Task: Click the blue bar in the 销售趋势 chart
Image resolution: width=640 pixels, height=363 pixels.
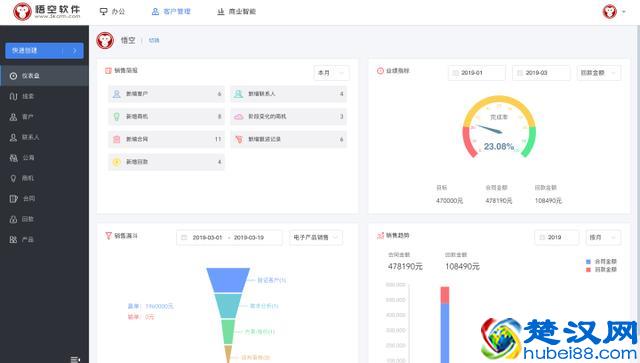Action: pyautogui.click(x=445, y=333)
